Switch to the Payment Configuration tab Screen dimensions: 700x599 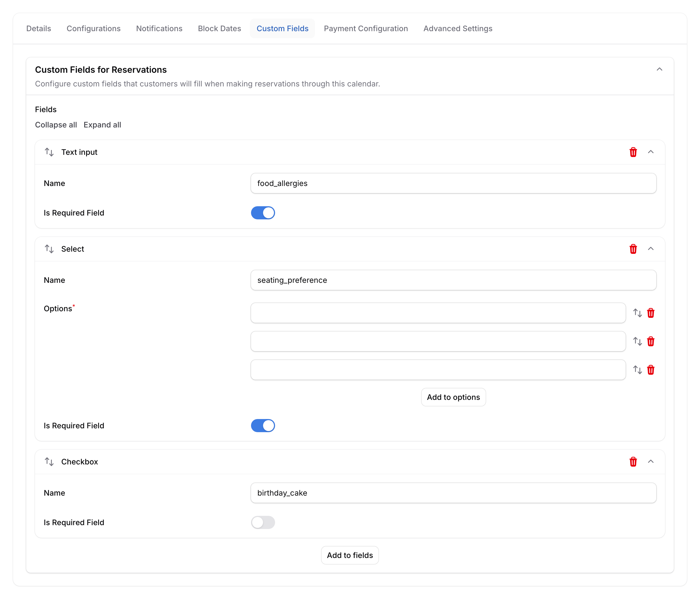point(366,28)
